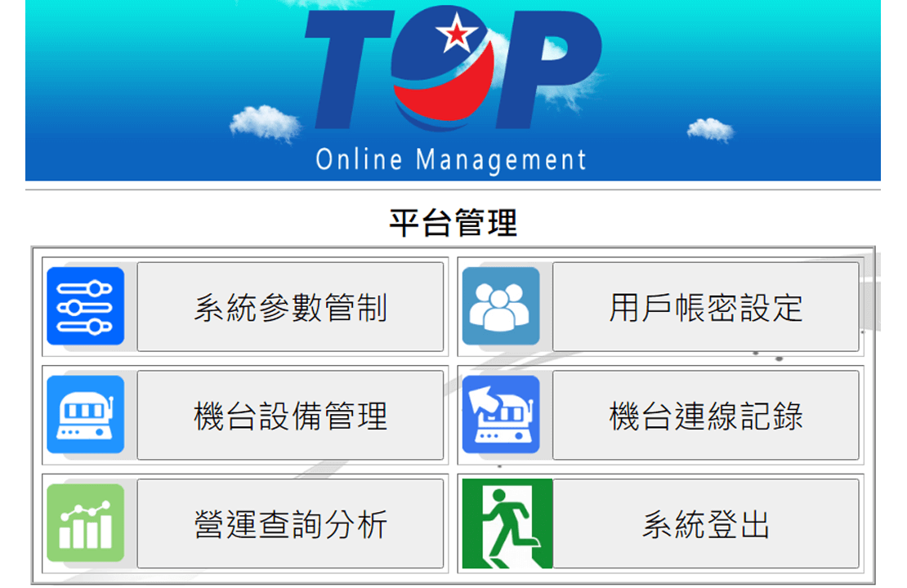907x588 pixels.
Task: Click the slot machine equipment icon
Action: point(86,415)
